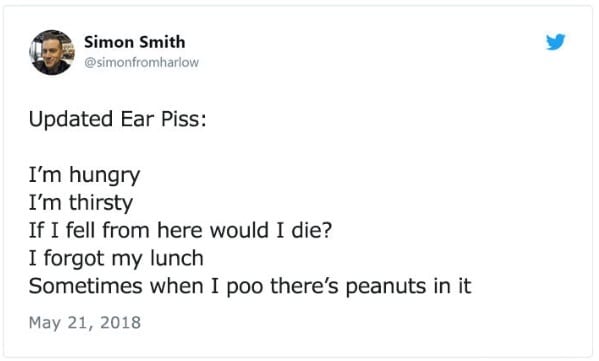
Task: Select the 'I forgot my lunch' line
Action: pyautogui.click(x=116, y=258)
